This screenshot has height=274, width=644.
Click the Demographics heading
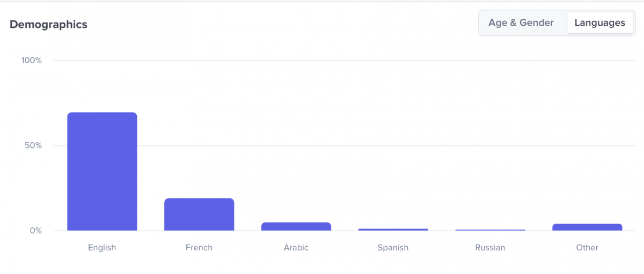click(x=48, y=24)
